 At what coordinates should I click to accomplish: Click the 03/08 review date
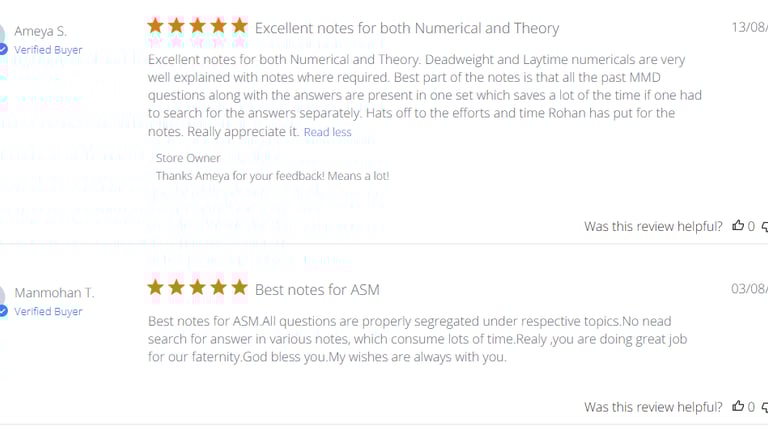[x=749, y=289]
